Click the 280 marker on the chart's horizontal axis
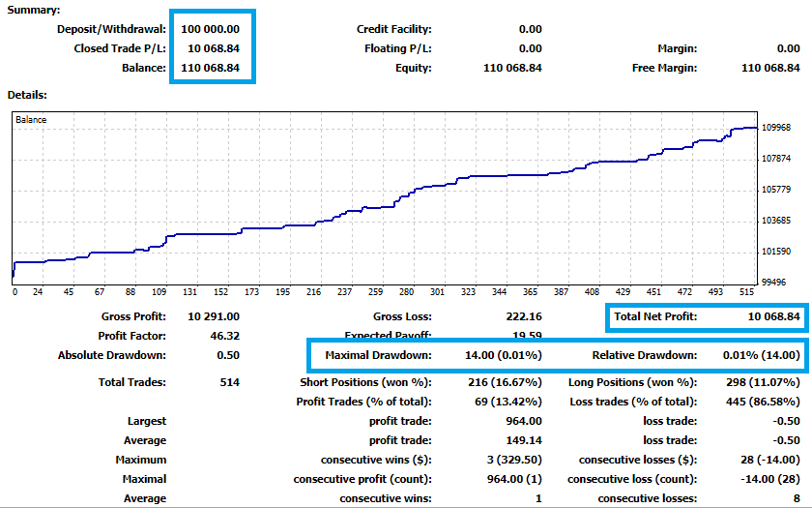 pyautogui.click(x=406, y=291)
